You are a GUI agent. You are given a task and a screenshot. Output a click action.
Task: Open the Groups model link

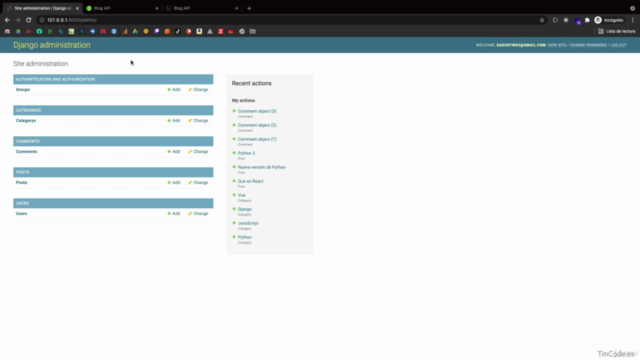pyautogui.click(x=23, y=89)
